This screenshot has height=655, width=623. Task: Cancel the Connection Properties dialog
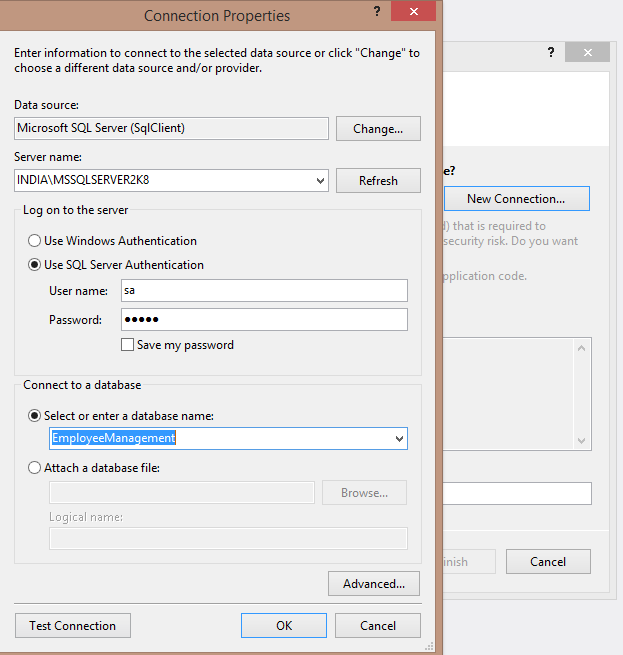pos(377,626)
